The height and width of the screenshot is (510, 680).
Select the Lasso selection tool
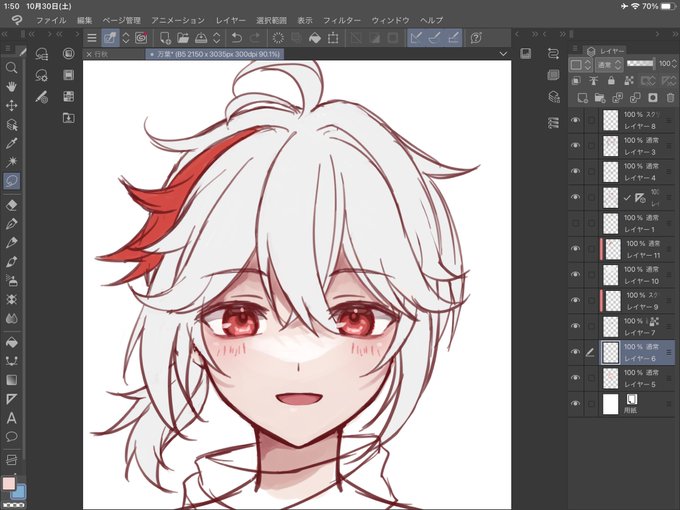(x=12, y=181)
